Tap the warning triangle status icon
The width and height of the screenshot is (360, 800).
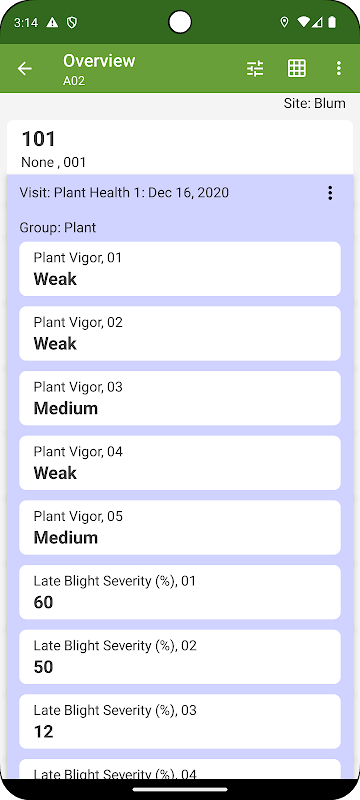[x=52, y=22]
